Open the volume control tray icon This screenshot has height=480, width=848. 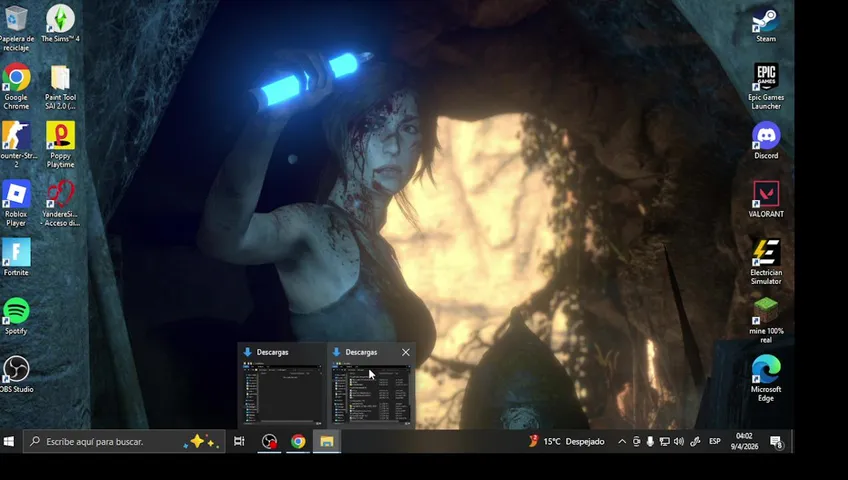[x=679, y=442]
